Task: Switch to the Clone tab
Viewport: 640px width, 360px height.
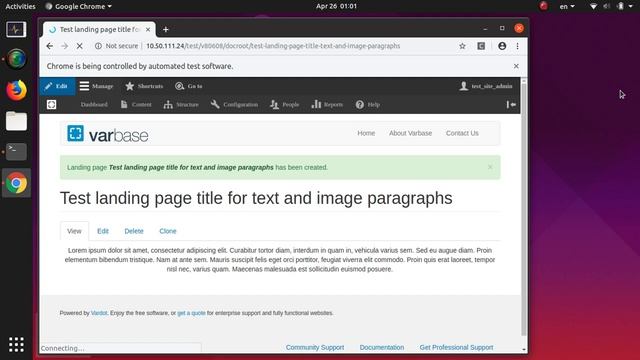Action: [168, 231]
